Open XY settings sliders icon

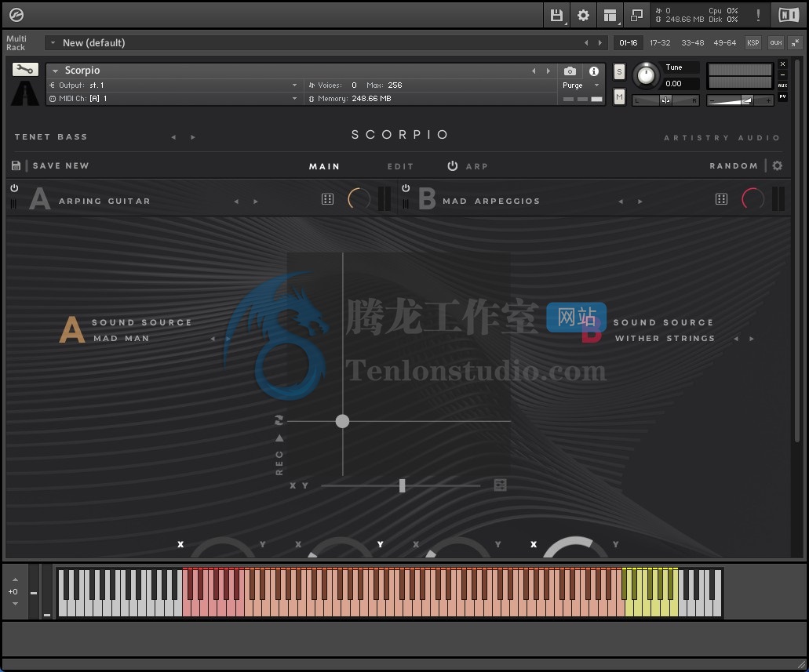click(500, 485)
